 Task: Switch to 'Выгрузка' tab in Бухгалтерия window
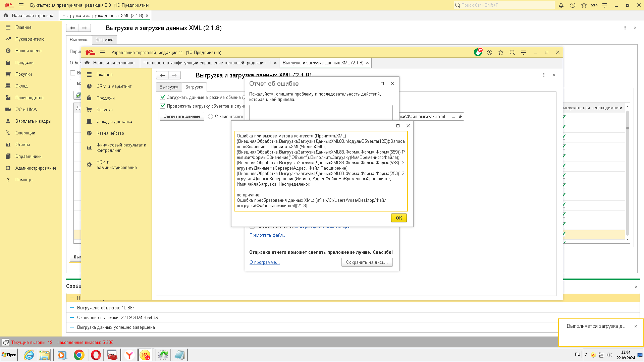pyautogui.click(x=79, y=40)
